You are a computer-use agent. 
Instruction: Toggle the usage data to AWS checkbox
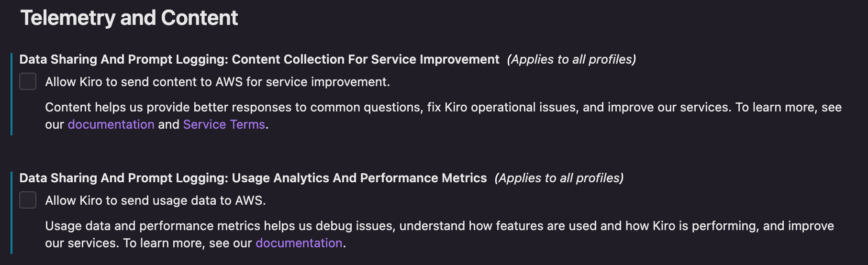28,200
